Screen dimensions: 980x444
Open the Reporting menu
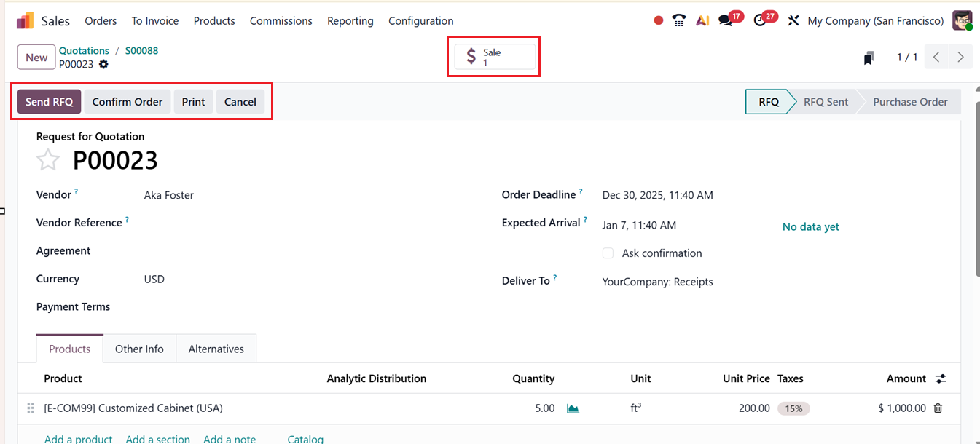click(350, 20)
